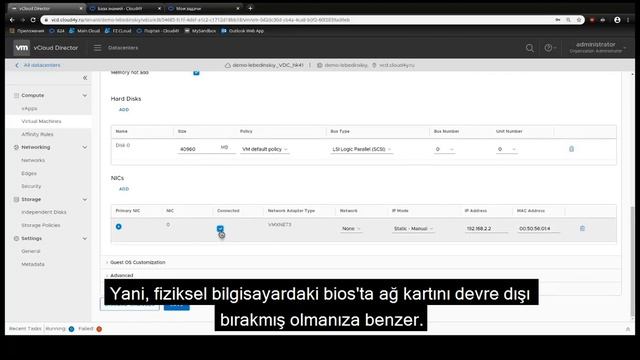Screen dimensions: 640x360
Task: Go back to All datacenters
Action: click(x=38, y=65)
